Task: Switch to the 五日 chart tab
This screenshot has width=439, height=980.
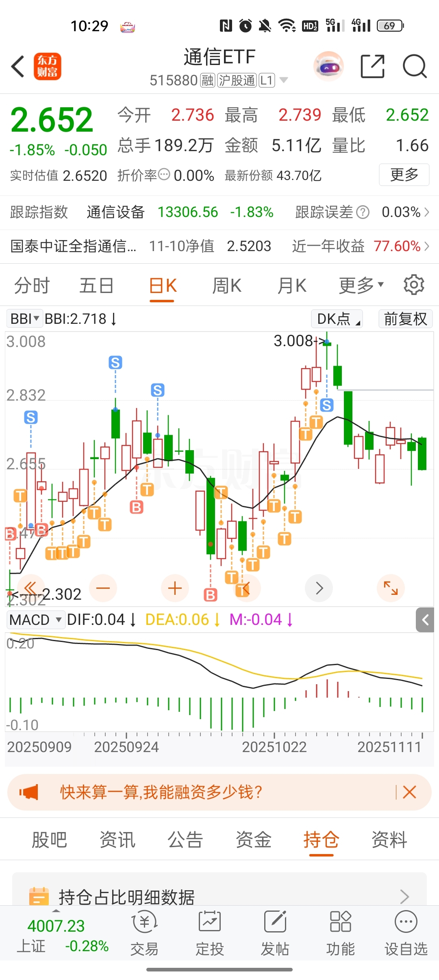Action: (x=96, y=285)
